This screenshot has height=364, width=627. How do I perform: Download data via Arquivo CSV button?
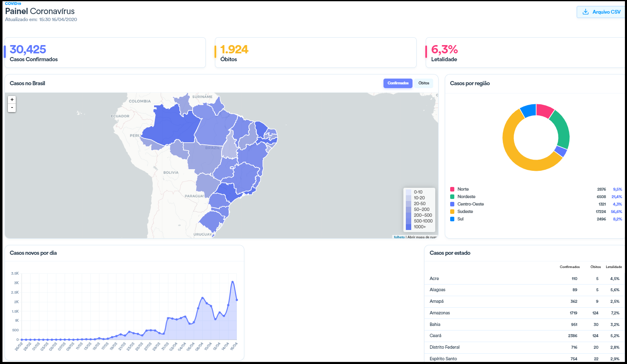point(601,12)
